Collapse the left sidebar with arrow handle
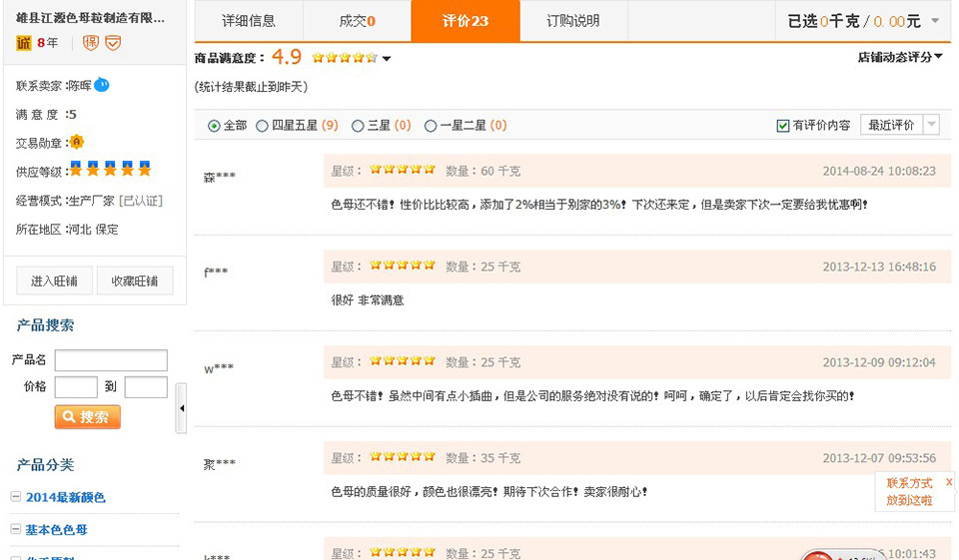This screenshot has width=959, height=560. (x=181, y=408)
